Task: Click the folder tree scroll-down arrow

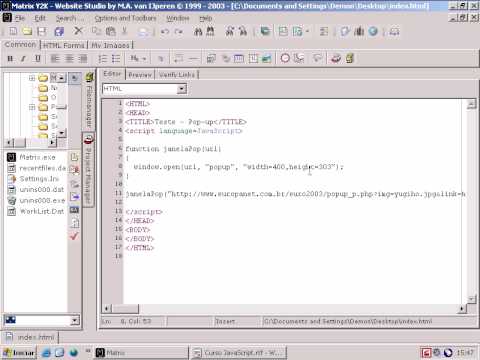Action: coord(62,133)
